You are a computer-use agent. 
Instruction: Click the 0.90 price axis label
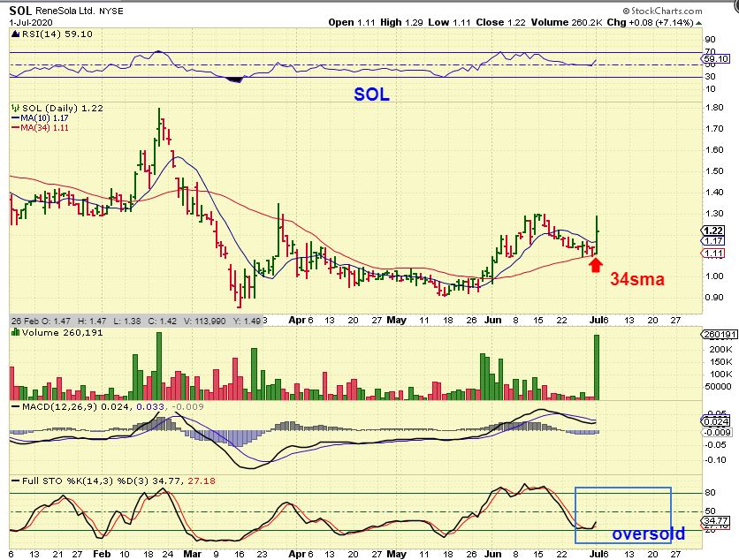tap(714, 297)
